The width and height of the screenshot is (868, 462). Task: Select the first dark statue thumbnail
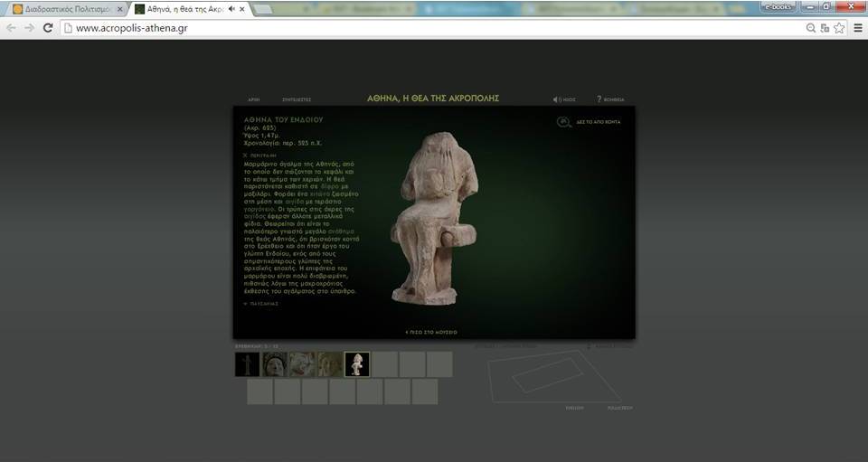(247, 364)
